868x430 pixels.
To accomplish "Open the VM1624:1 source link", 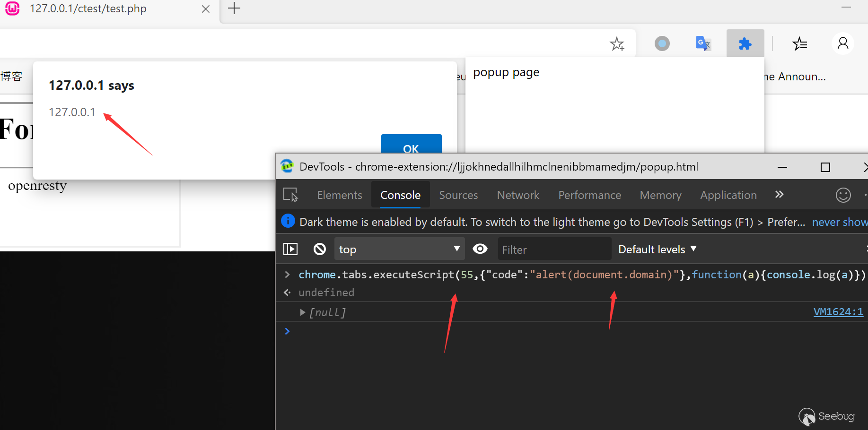I will pos(838,312).
